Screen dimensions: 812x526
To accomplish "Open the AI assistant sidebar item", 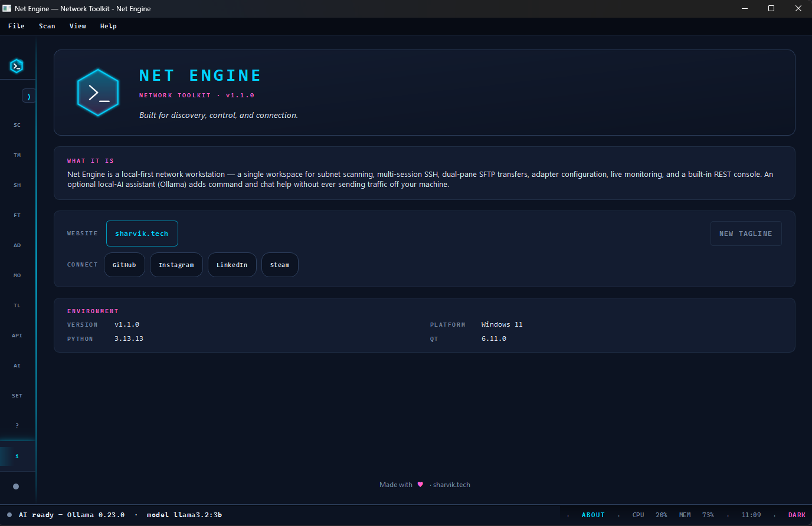I will 17,366.
